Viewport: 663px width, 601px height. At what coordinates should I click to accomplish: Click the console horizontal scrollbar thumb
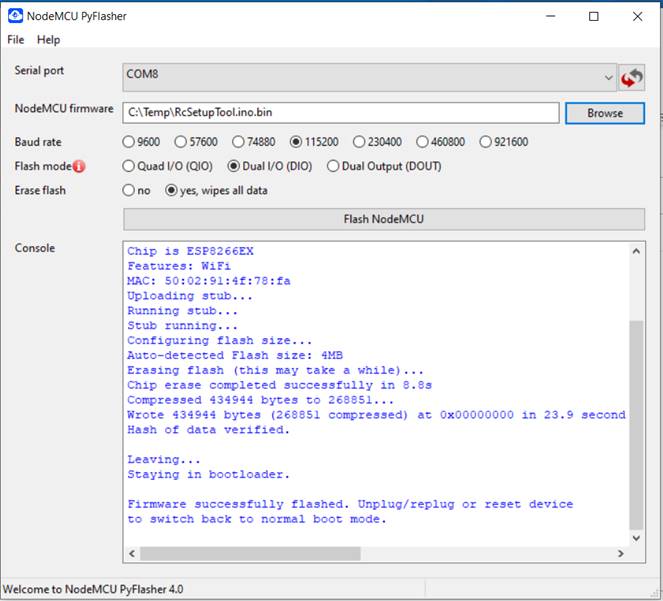250,554
